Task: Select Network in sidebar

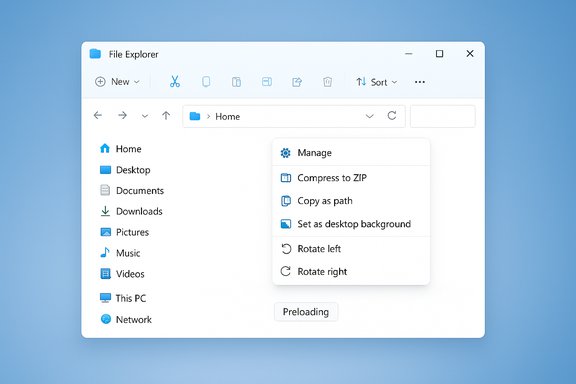Action: tap(126, 319)
